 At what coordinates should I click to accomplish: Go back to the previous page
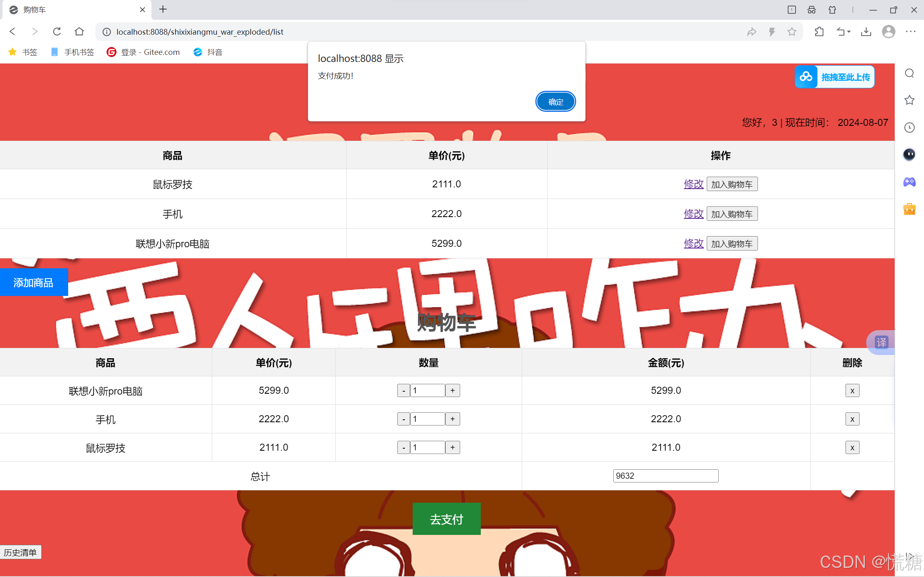[x=12, y=31]
